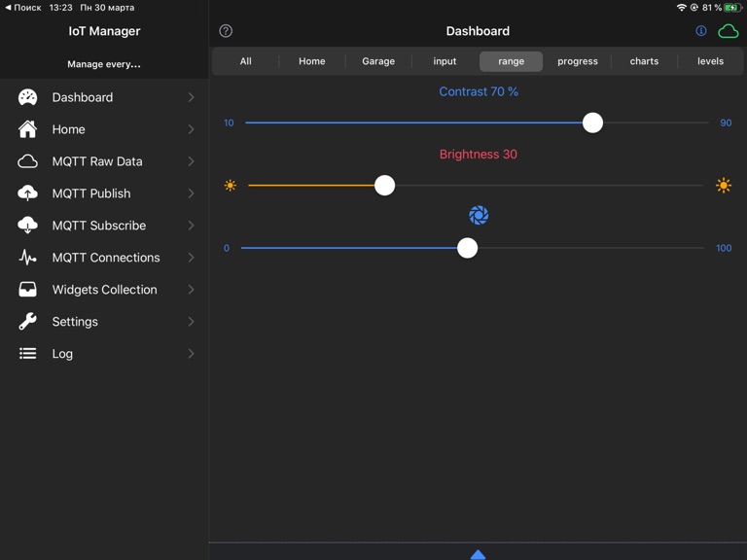747x560 pixels.
Task: Expand the Home chevron in sidebar
Action: tap(191, 129)
